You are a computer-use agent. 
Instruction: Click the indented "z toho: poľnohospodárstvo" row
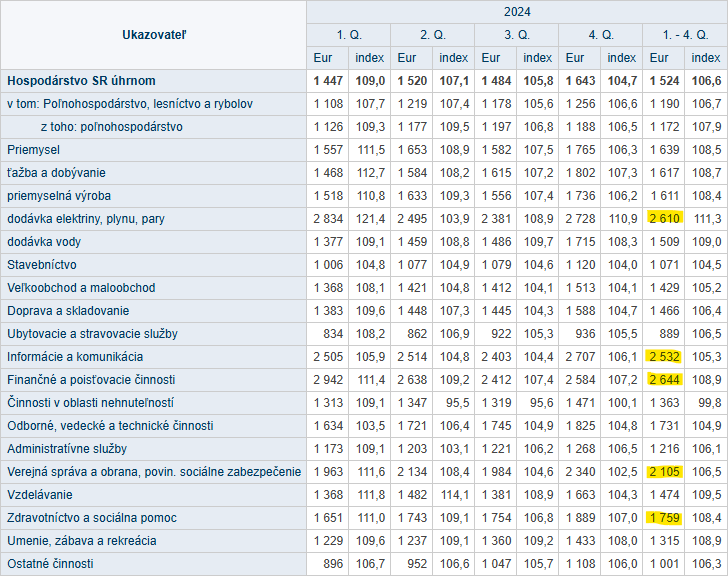[x=111, y=127]
